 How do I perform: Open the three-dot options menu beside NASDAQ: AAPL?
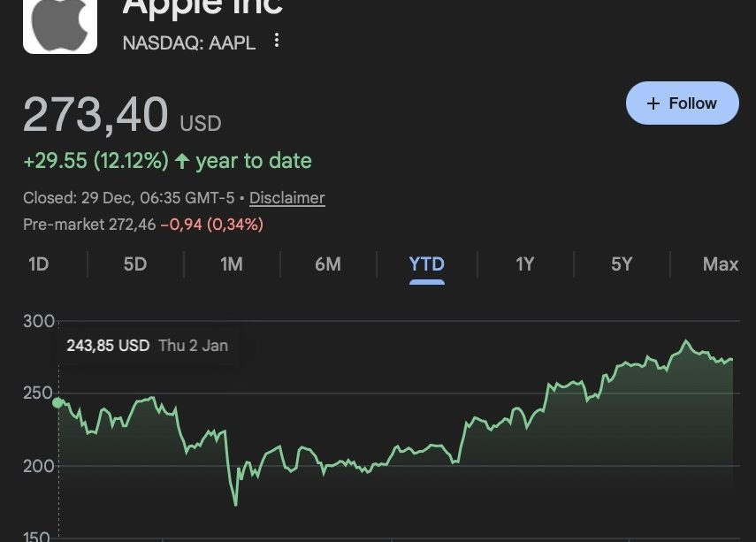coord(277,41)
